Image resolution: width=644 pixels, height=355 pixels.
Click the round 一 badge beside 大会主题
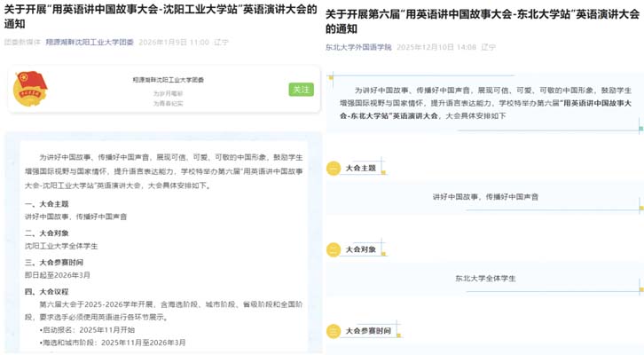coord(334,168)
